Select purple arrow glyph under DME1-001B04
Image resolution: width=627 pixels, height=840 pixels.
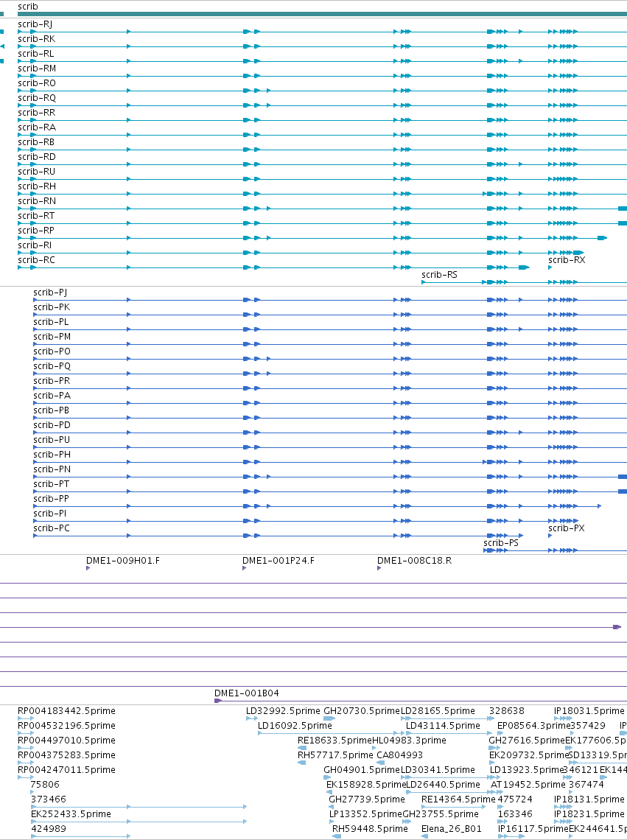pos(217,701)
